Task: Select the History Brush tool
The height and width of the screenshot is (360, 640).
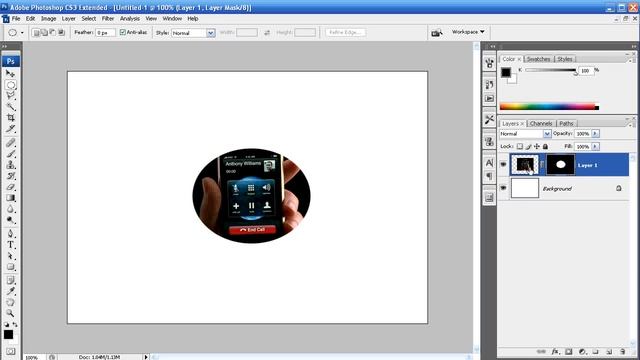Action: click(11, 176)
